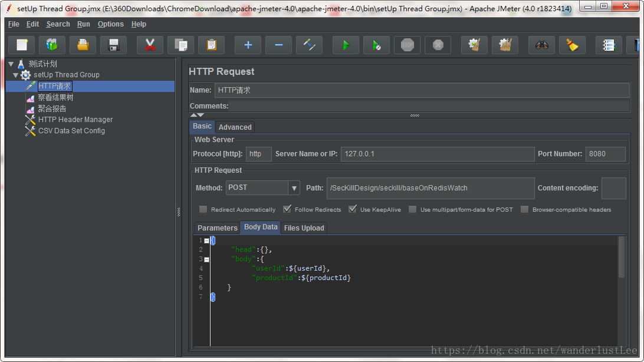Click the Paste clipboard icon
The width and height of the screenshot is (644, 362).
click(x=212, y=45)
